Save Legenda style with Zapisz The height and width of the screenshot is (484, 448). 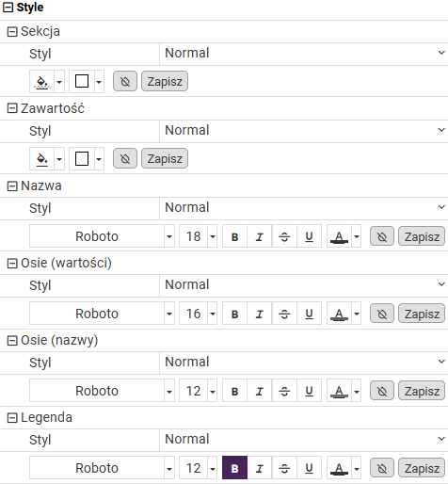422,468
